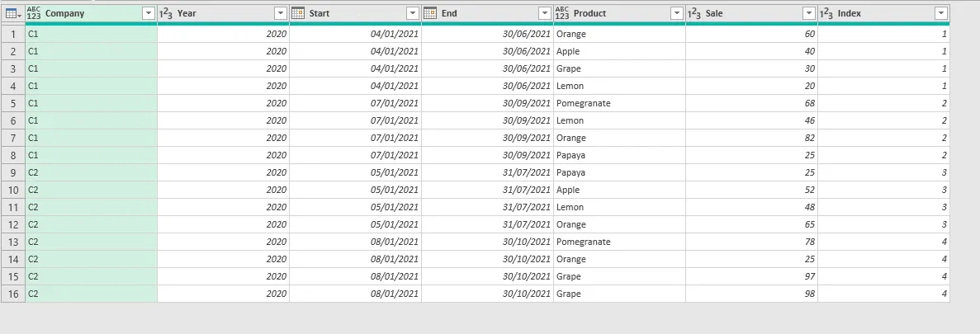The height and width of the screenshot is (334, 980).
Task: Click Apple product cell in row 2
Action: pos(619,52)
